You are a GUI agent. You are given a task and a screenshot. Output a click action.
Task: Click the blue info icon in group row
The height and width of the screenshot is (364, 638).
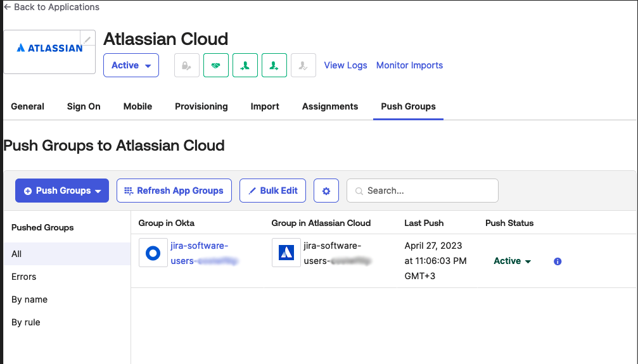point(558,261)
